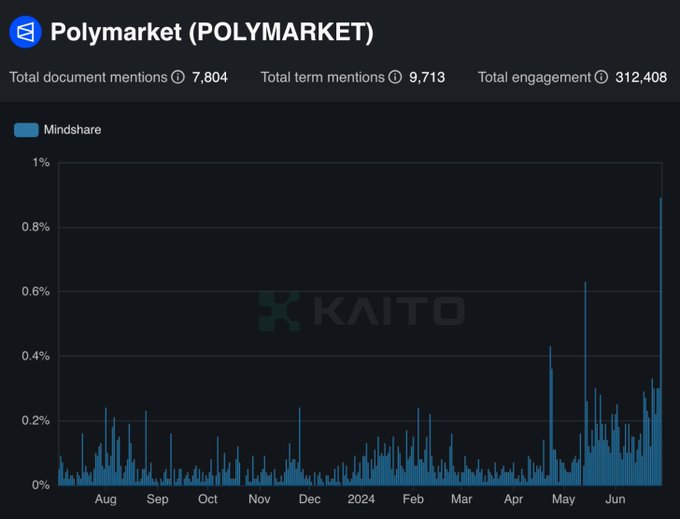Click the blue Polymarket logo icon
This screenshot has height=519, width=680.
pos(25,32)
